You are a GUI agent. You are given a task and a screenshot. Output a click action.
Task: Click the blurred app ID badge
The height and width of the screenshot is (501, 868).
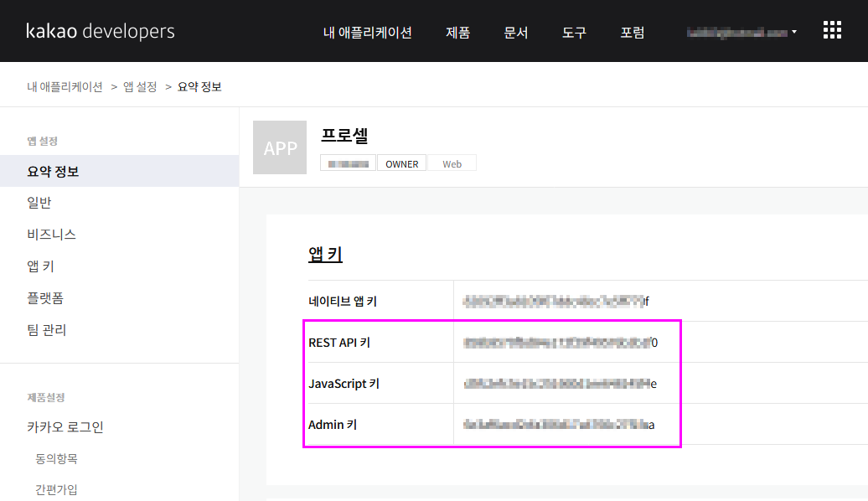(349, 164)
